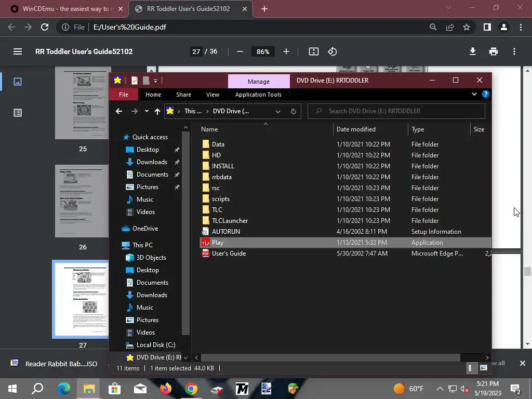Select Local Disk (C:) in navigation pane

point(156,345)
